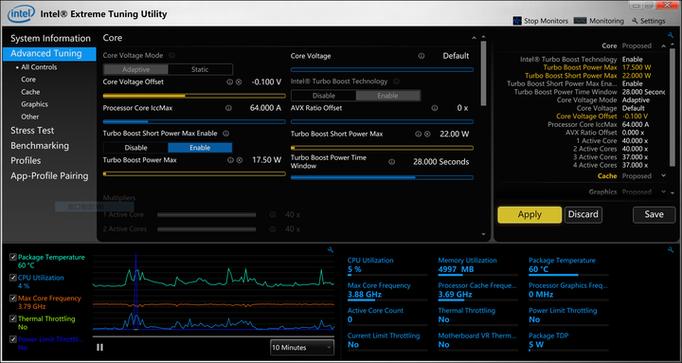Viewport: 682px width, 363px height.
Task: Open the 10 Minutes time range dropdown
Action: pyautogui.click(x=302, y=347)
